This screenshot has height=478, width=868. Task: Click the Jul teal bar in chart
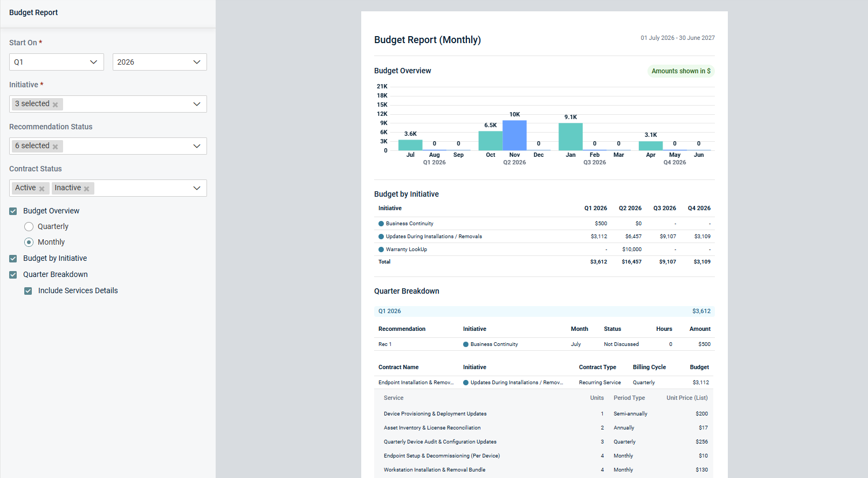tap(410, 145)
